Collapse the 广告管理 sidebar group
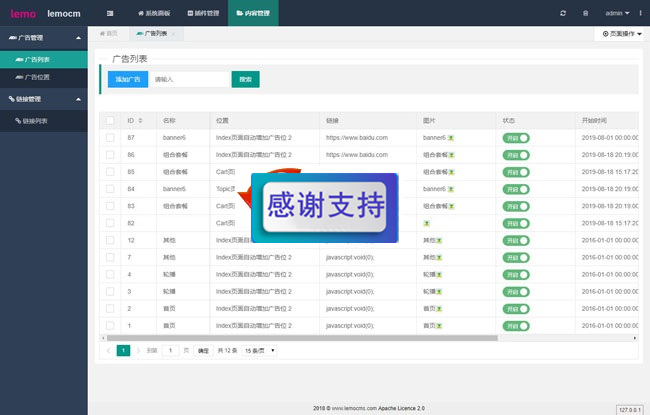Viewport: 650px width, 415px height. point(44,38)
